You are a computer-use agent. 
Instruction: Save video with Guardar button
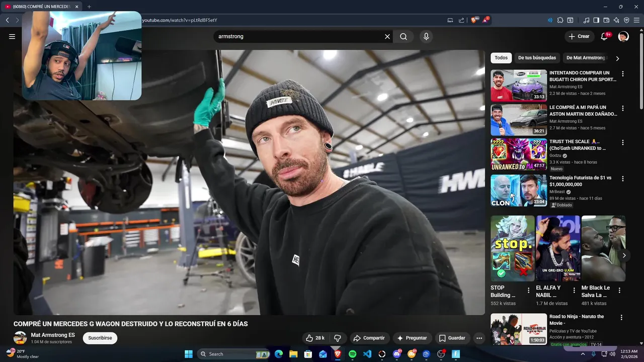tap(452, 338)
